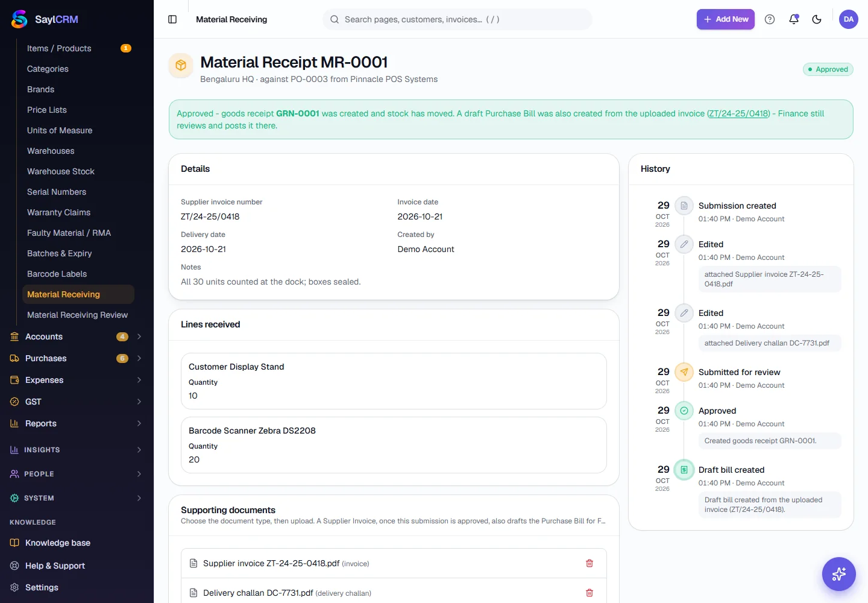This screenshot has height=603, width=868.
Task: Click the Settings gear icon in sidebar
Action: (x=14, y=587)
